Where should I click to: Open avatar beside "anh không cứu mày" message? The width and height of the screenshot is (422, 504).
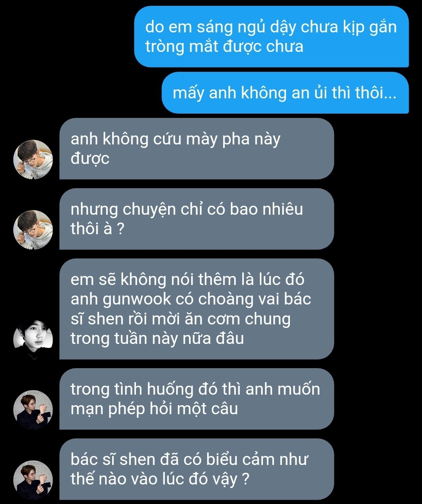(x=33, y=159)
